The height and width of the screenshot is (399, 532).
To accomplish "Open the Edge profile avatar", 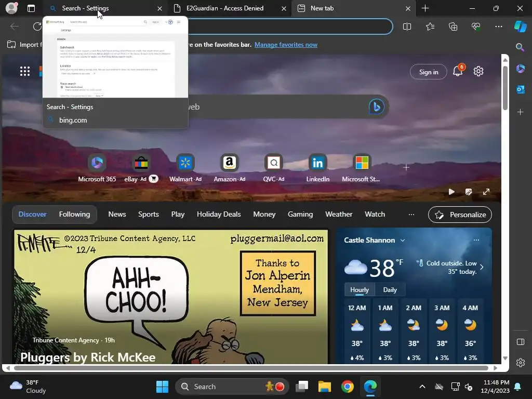I will 11,8.
